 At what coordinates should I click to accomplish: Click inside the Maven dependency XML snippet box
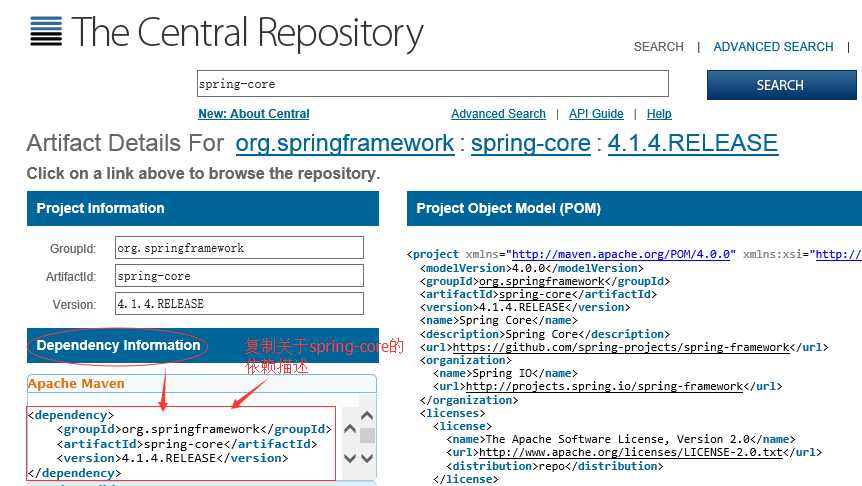click(x=181, y=444)
